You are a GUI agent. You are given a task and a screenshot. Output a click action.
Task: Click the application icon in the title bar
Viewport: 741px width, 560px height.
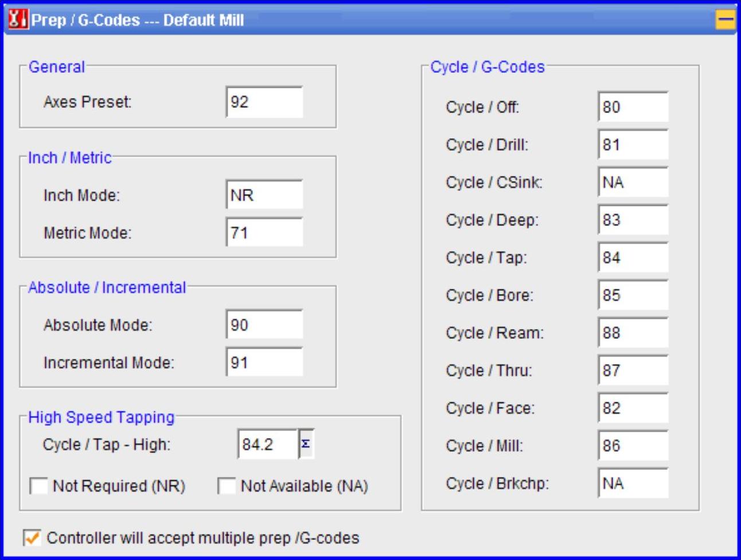tap(18, 19)
